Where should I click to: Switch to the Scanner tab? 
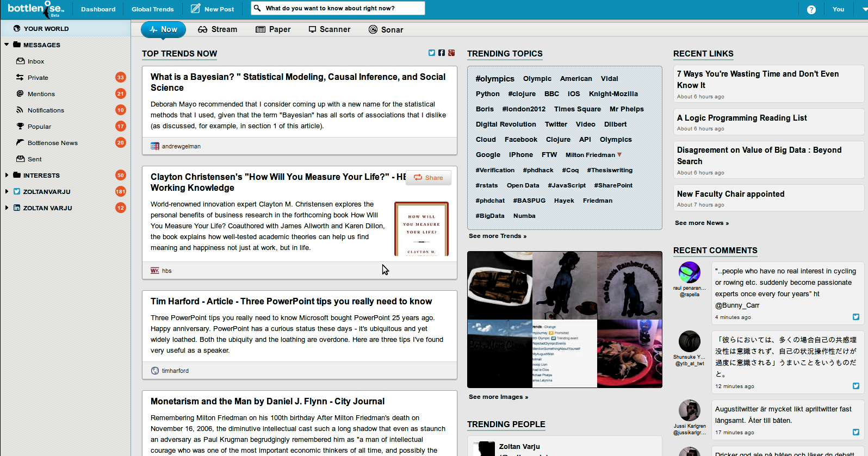pyautogui.click(x=330, y=29)
